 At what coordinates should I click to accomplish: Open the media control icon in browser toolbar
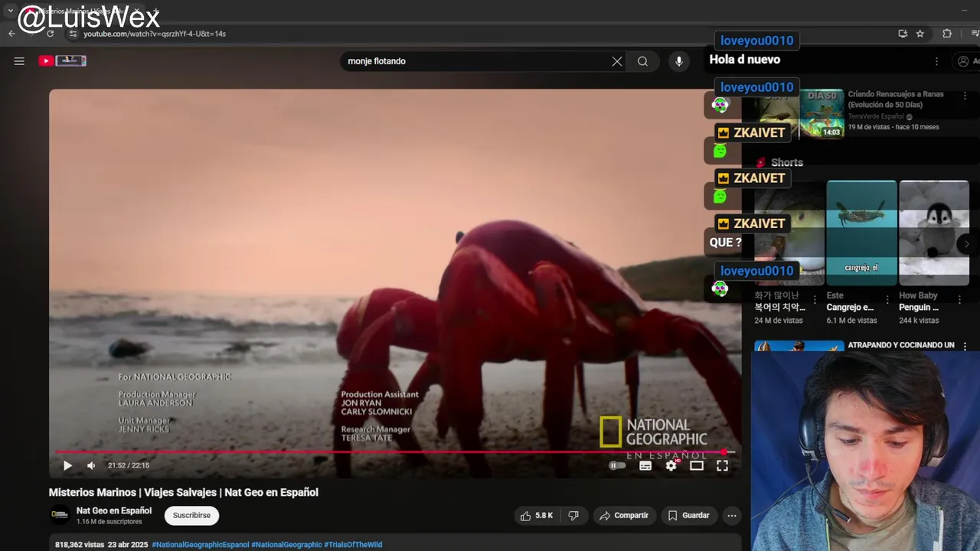[975, 34]
